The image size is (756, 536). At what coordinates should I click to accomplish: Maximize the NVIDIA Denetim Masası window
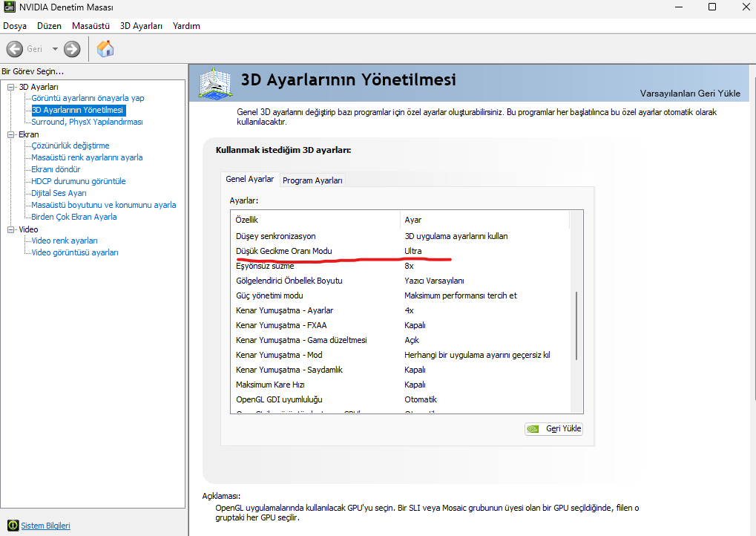tap(712, 7)
